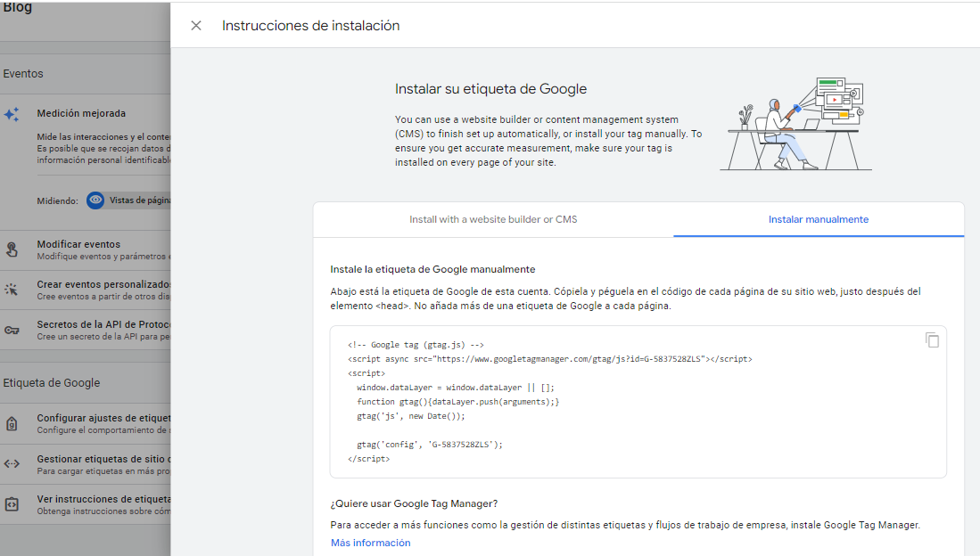This screenshot has height=556, width=980.
Task: Click the Medición mejorada sparkle icon
Action: 12,114
